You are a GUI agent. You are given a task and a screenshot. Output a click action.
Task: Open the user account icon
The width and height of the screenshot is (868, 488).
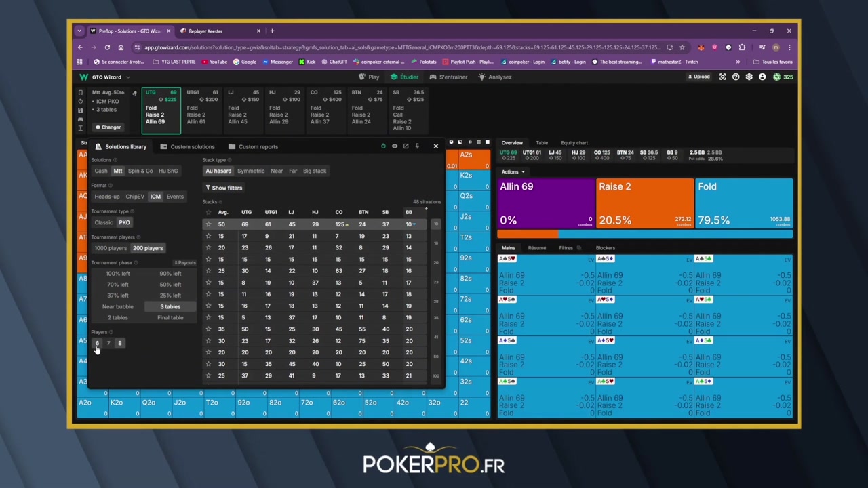pyautogui.click(x=762, y=77)
